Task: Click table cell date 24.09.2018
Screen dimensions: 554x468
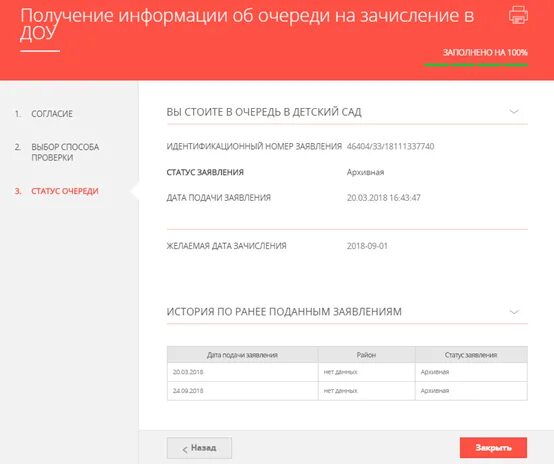Action: pos(188,391)
